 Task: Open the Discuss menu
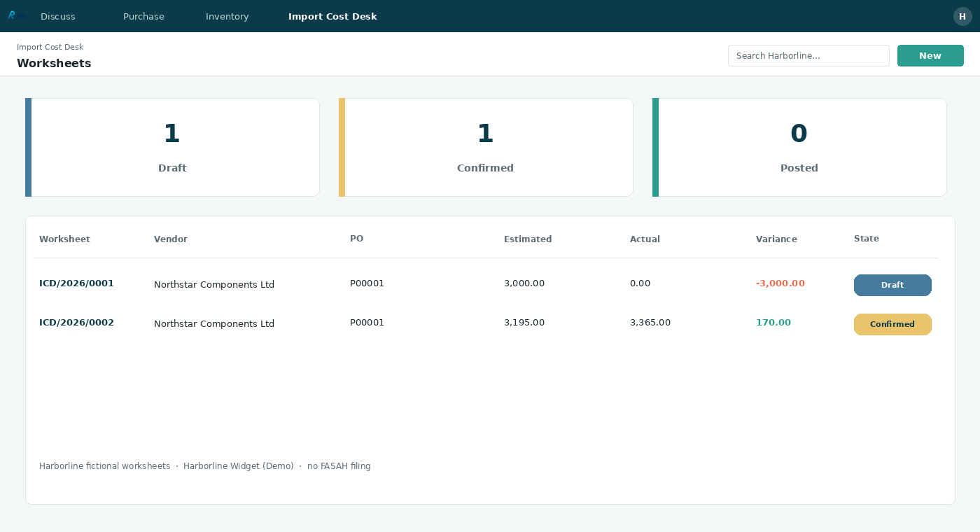click(58, 16)
